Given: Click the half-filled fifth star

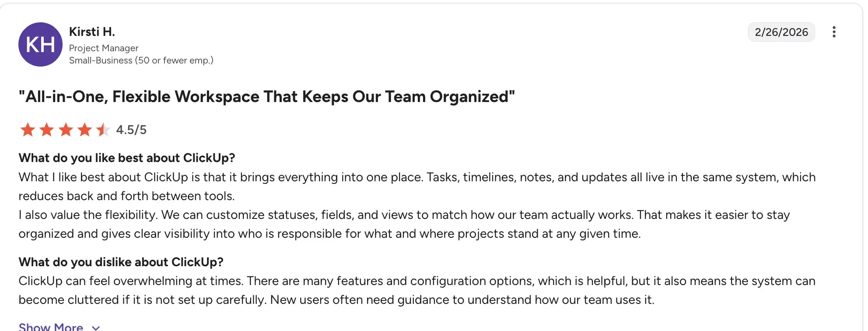Looking at the screenshot, I should [x=102, y=130].
